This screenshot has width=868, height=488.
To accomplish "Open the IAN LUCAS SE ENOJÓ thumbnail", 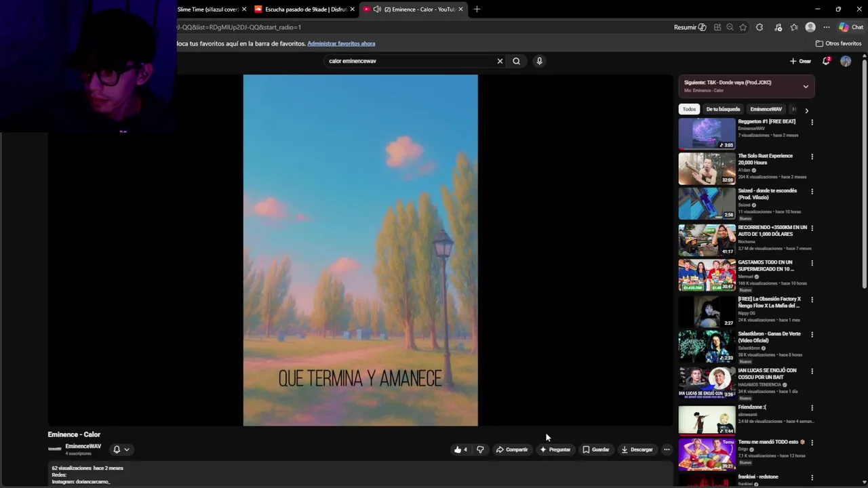I will (707, 382).
